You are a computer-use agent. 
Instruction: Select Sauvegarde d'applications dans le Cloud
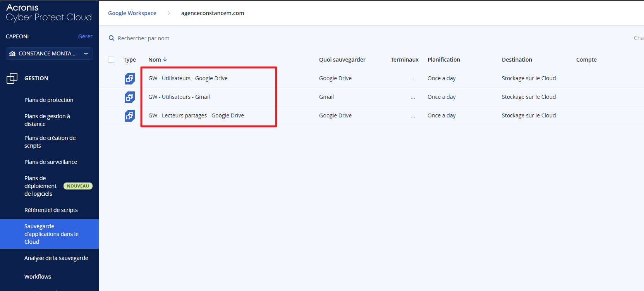tap(49, 234)
